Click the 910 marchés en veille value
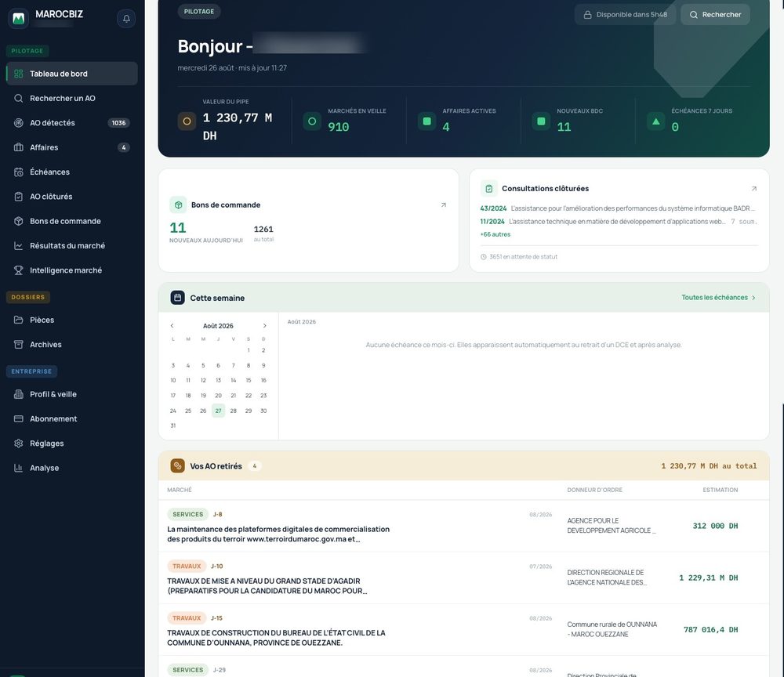Image resolution: width=784 pixels, height=677 pixels. click(339, 127)
